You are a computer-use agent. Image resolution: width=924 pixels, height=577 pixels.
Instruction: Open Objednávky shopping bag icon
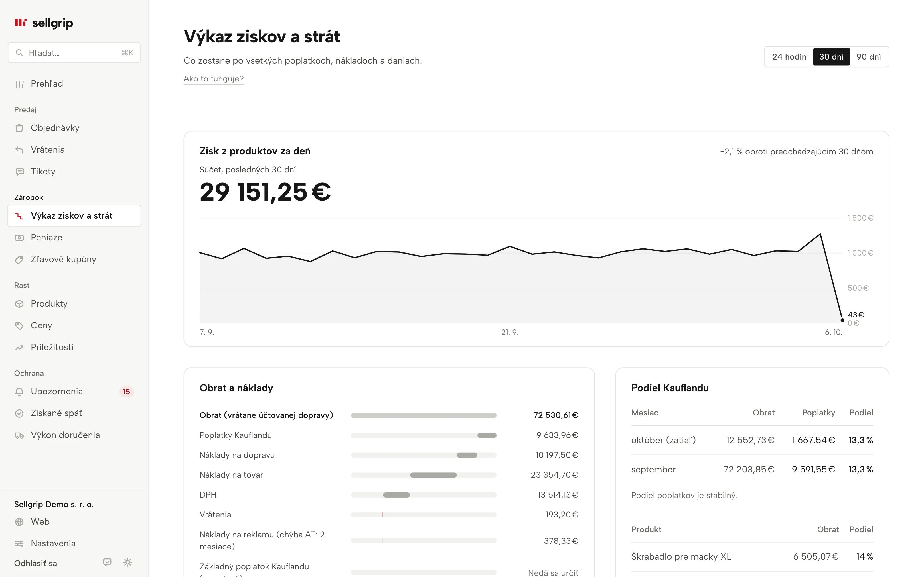click(x=19, y=128)
